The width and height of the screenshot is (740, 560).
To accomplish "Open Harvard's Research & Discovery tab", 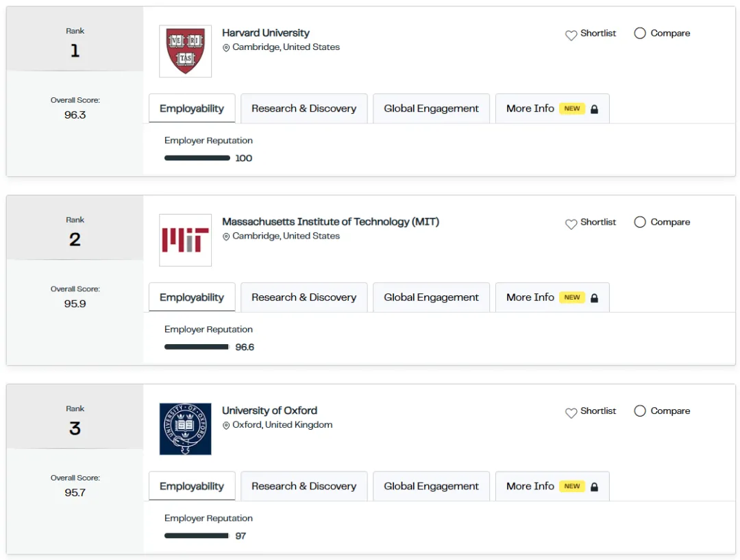I will pos(304,108).
